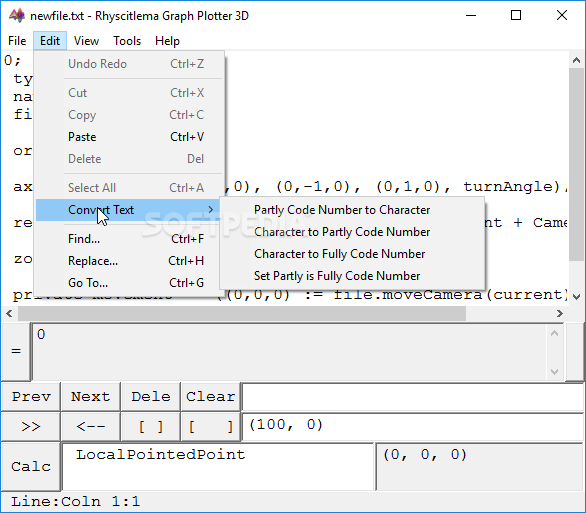Close the open Edit menu
Image resolution: width=586 pixels, height=513 pixels.
50,41
